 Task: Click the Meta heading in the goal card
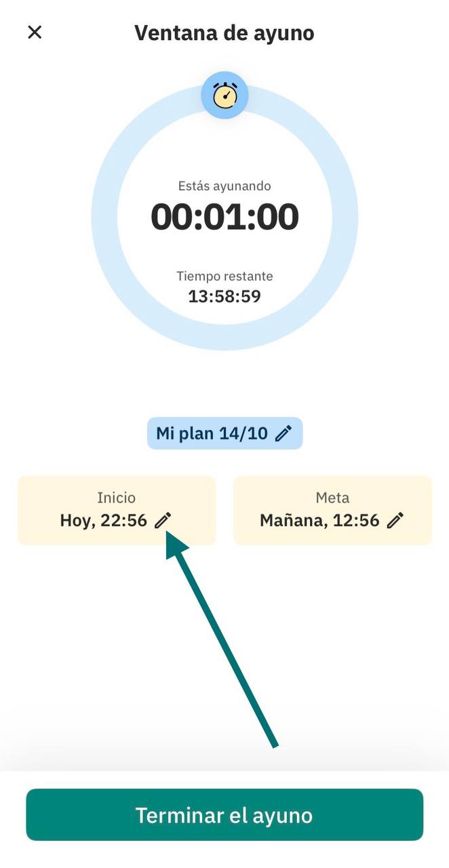[x=332, y=498]
